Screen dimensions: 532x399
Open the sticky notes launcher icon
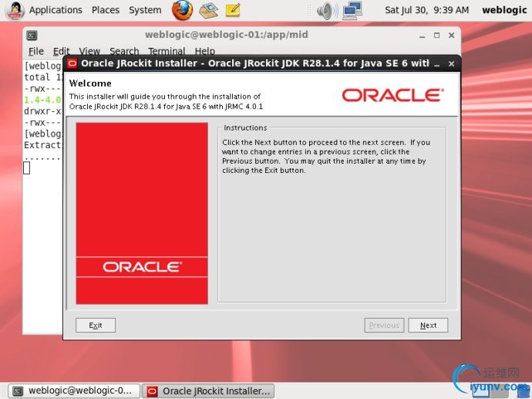pyautogui.click(x=233, y=10)
